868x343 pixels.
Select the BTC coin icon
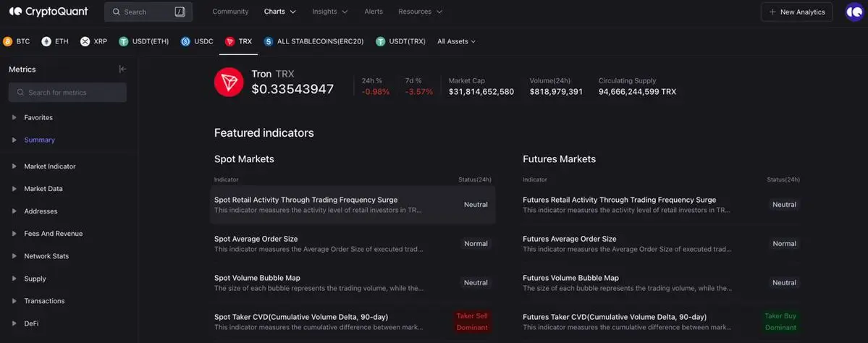[8, 41]
